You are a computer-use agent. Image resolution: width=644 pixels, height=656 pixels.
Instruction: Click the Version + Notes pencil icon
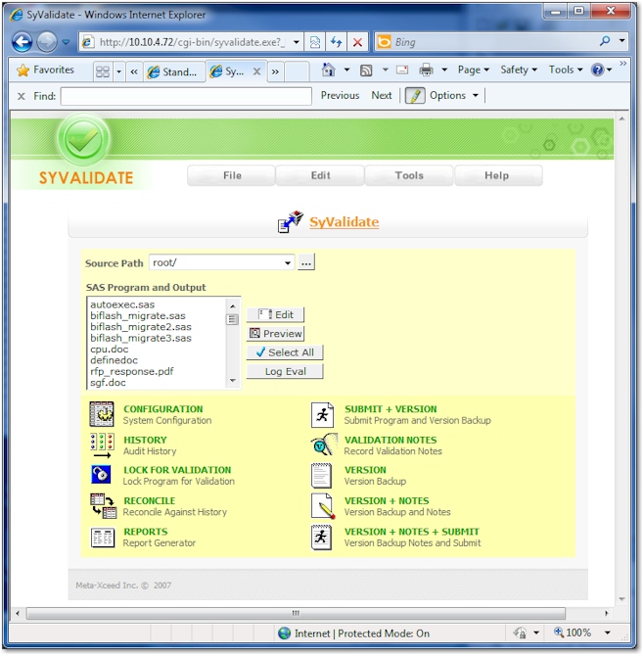tap(323, 506)
